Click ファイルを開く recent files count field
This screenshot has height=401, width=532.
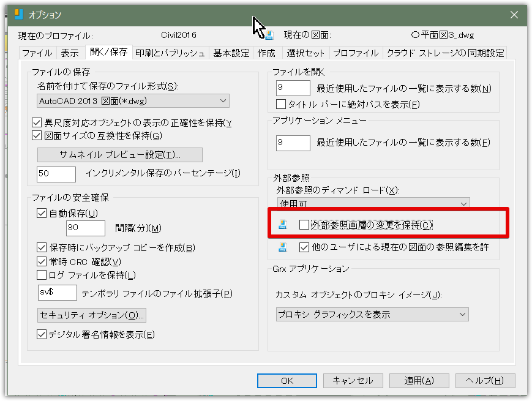293,88
